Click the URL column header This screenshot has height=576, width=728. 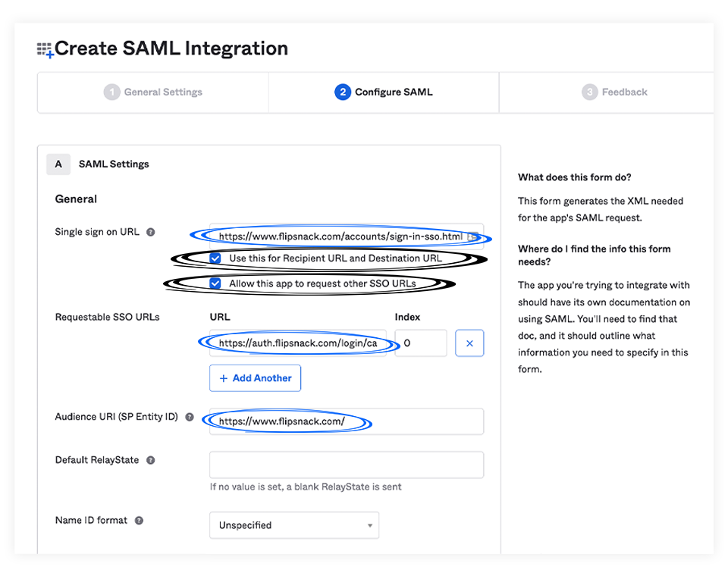pyautogui.click(x=220, y=317)
